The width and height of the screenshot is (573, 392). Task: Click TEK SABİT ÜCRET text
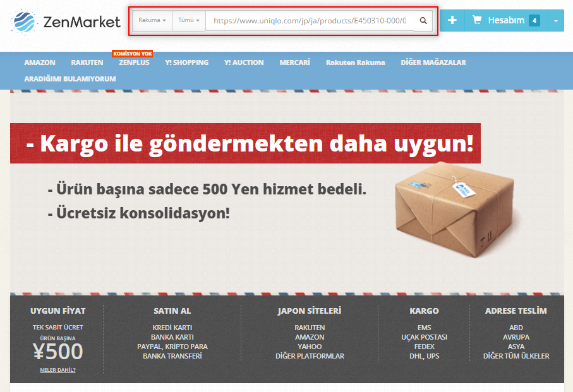[x=57, y=328]
